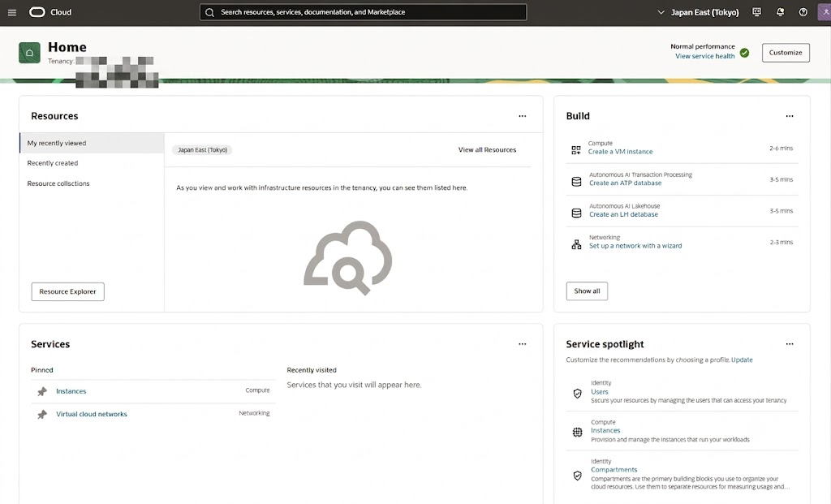The image size is (831, 504).
Task: Click the search resources input field
Action: [x=363, y=12]
